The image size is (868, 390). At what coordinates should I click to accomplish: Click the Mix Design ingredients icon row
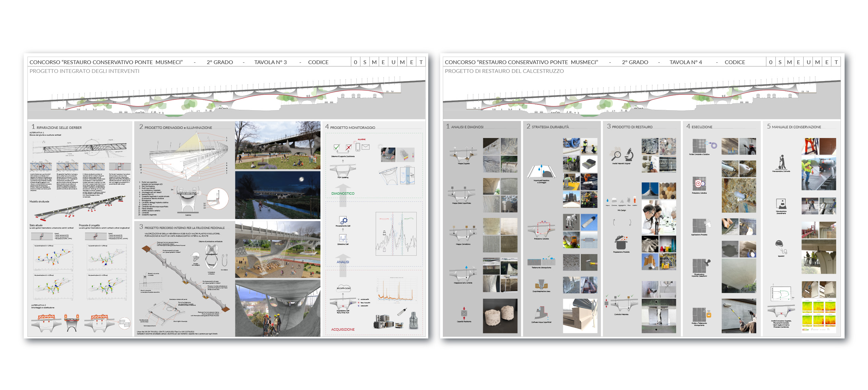click(621, 201)
